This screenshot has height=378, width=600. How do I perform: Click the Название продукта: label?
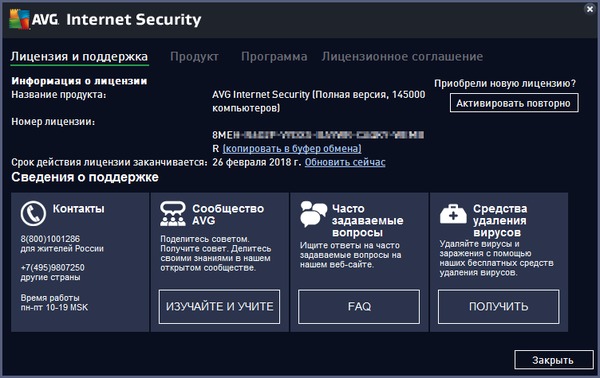click(x=59, y=94)
